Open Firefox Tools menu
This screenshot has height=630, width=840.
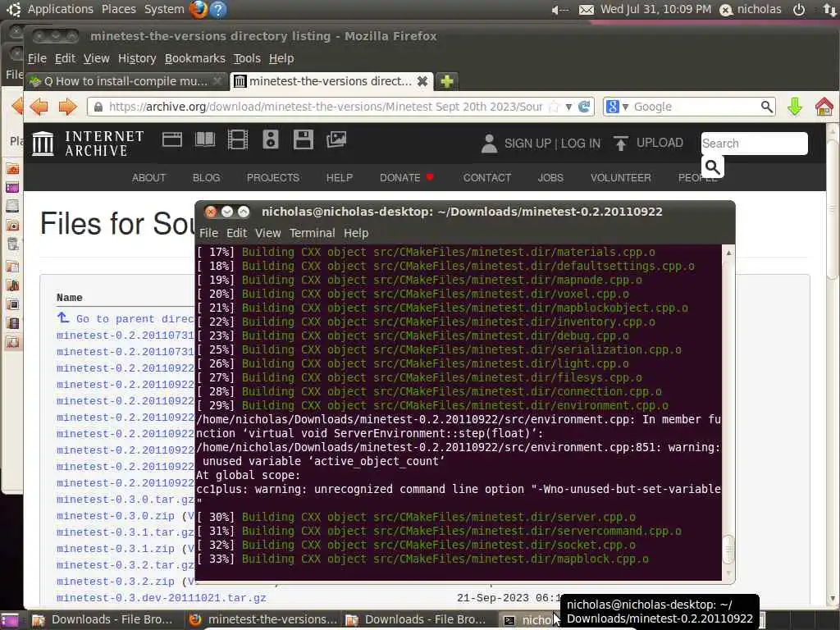tap(246, 58)
